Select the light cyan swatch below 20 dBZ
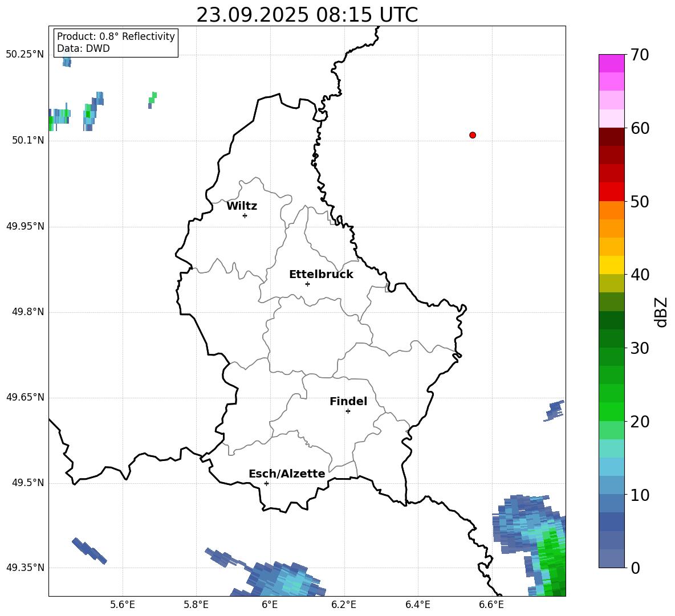This screenshot has width=675, height=616. (x=612, y=448)
